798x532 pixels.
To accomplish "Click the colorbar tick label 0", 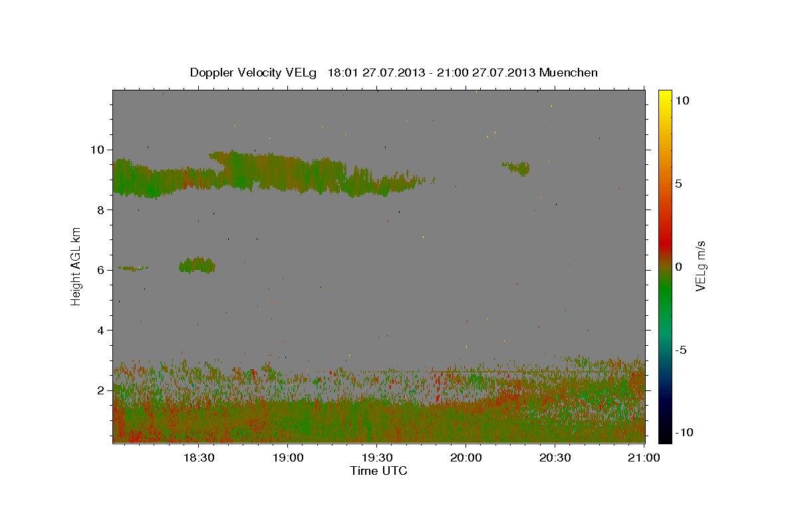I will [678, 267].
